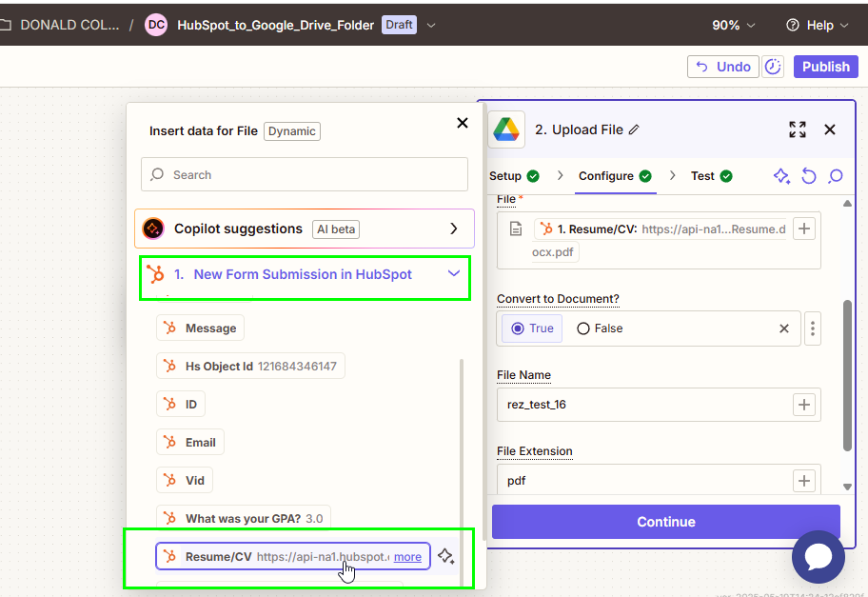Click the Dynamic tag

pyautogui.click(x=292, y=131)
